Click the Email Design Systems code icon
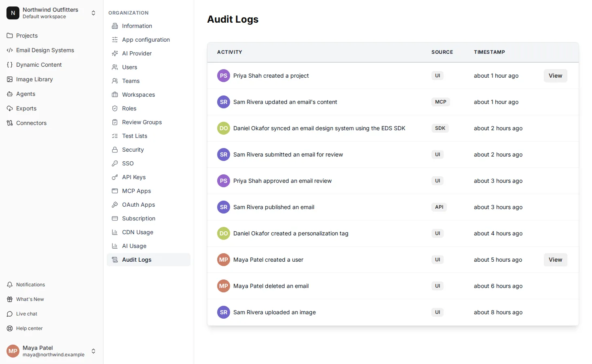Screen dimensions: 592x364 tap(10, 50)
